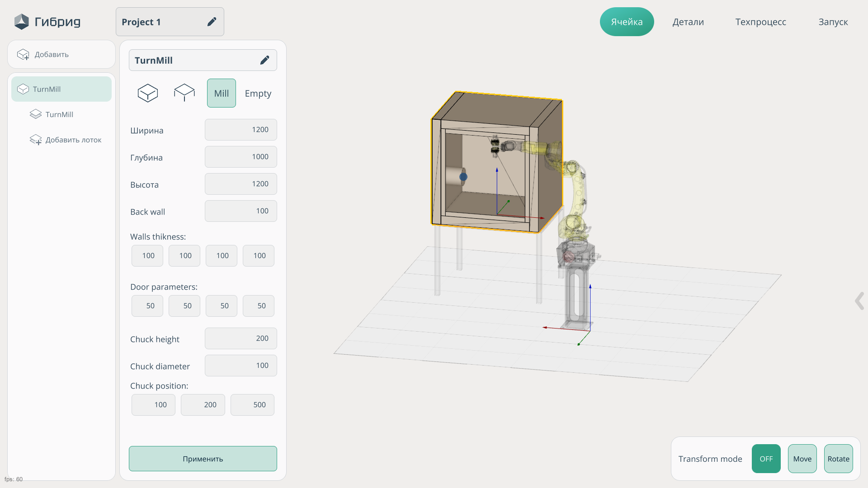The height and width of the screenshot is (488, 868).
Task: Open the Детали tab
Action: point(688,22)
